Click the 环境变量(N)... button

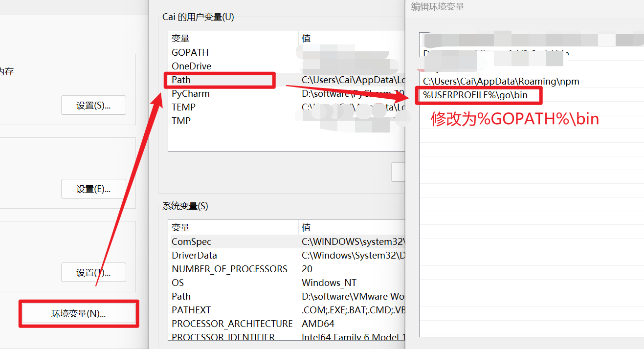78,314
